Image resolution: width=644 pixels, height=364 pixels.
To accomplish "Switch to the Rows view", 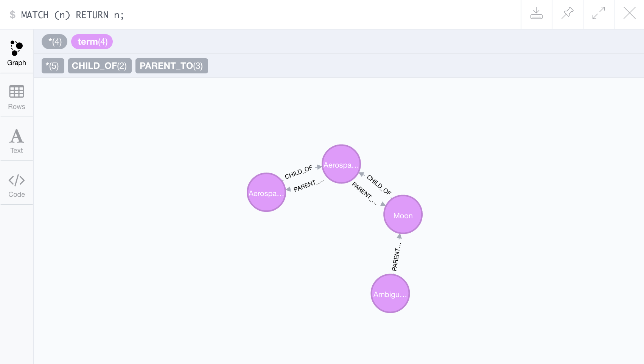I will click(17, 97).
